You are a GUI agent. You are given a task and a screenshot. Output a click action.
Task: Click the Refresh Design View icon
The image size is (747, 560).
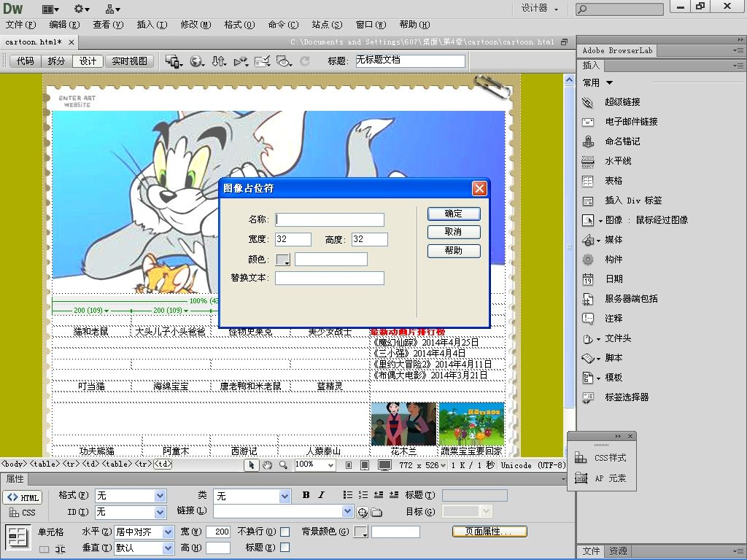[305, 61]
